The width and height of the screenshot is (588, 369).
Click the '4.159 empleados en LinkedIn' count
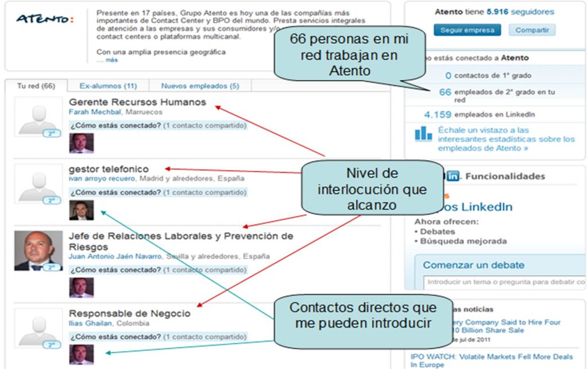[479, 114]
